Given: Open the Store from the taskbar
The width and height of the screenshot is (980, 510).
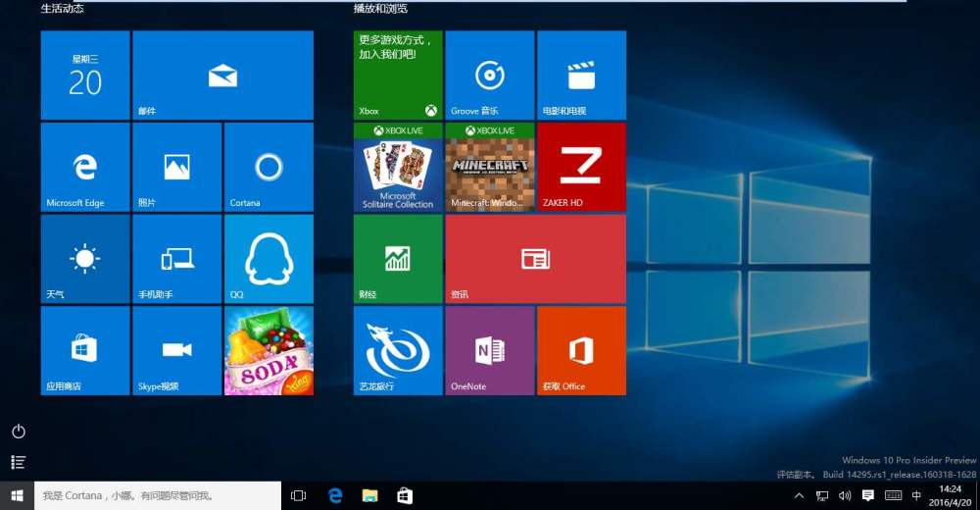Looking at the screenshot, I should 405,495.
